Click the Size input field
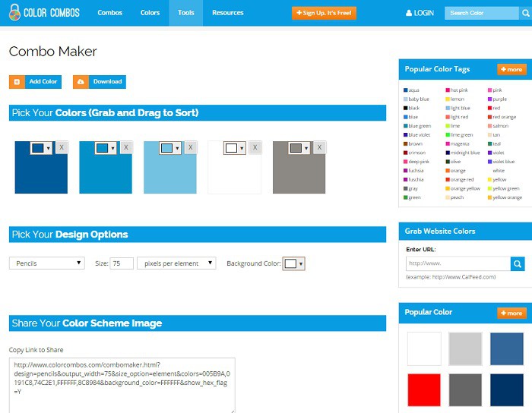This screenshot has height=413, width=532. pyautogui.click(x=122, y=263)
